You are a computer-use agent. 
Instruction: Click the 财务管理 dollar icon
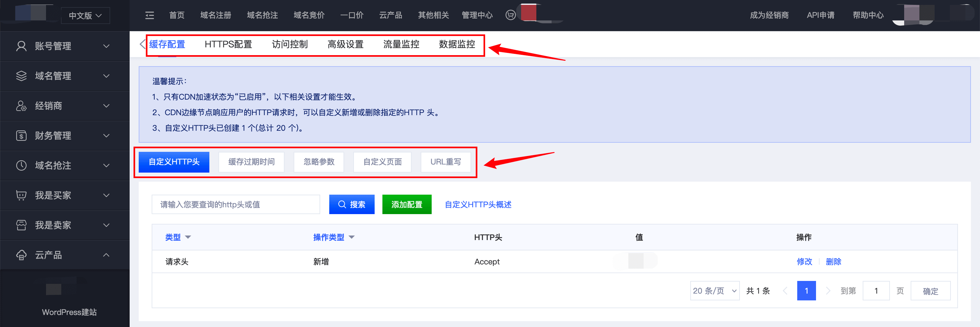[21, 136]
